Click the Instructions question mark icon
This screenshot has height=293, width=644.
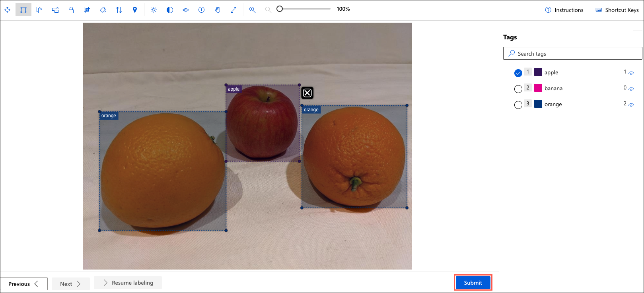(x=548, y=10)
